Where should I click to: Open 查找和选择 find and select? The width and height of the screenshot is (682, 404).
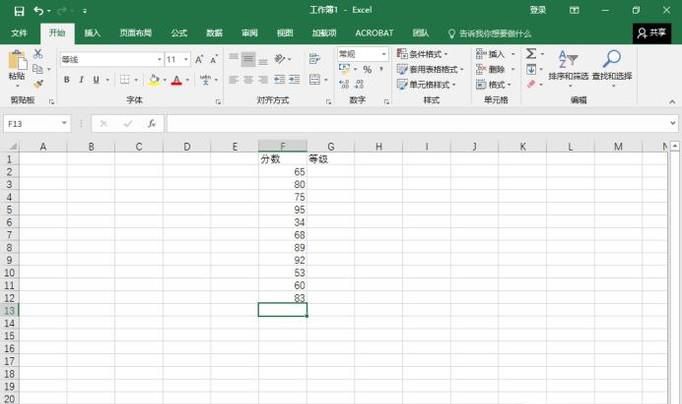pos(612,67)
